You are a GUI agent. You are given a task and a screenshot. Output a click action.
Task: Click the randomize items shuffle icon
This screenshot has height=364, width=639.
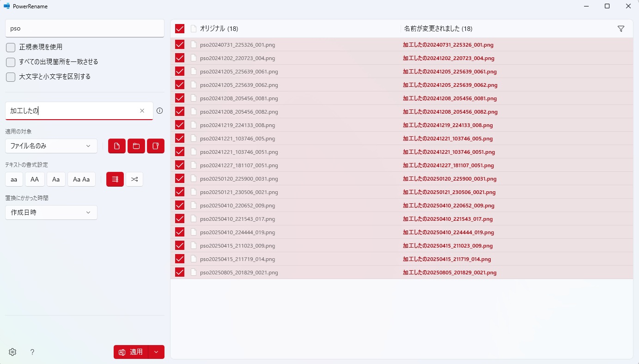point(134,179)
